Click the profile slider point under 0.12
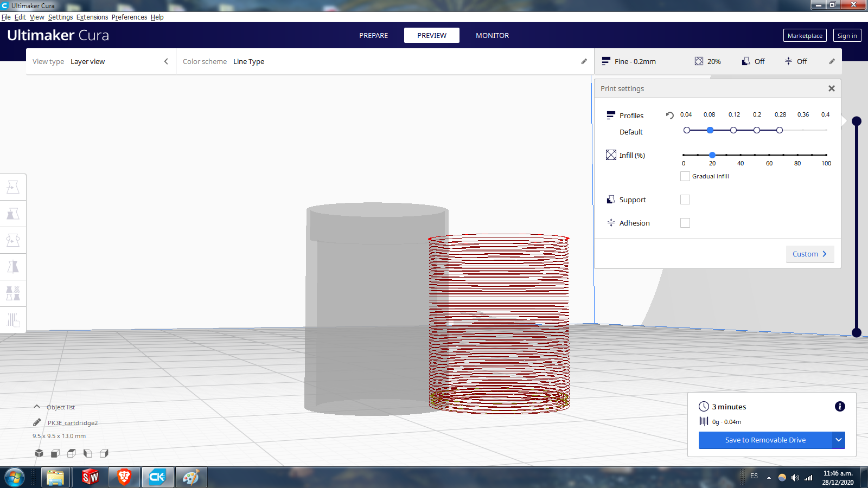This screenshot has width=868, height=488. click(x=733, y=130)
